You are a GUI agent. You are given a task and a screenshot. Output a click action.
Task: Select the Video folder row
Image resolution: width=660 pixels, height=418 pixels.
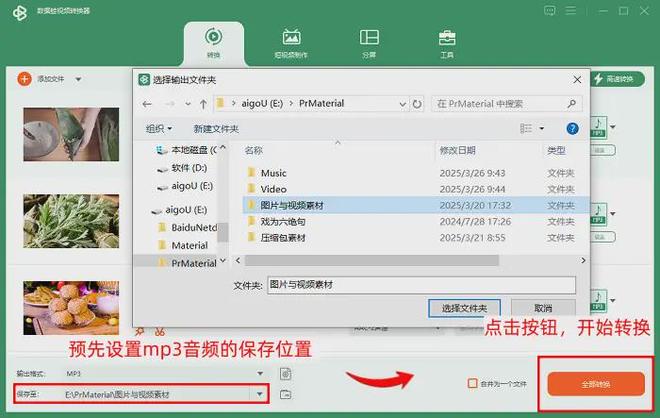tap(415, 189)
